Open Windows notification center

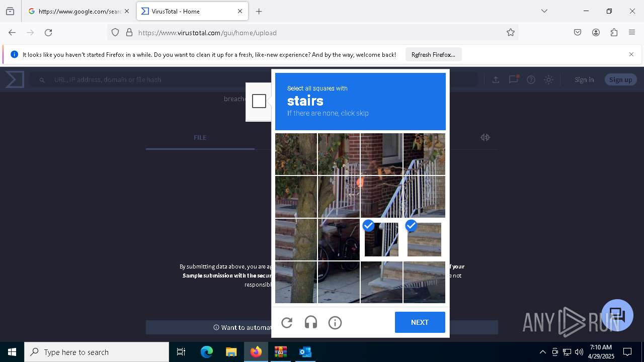pyautogui.click(x=627, y=352)
